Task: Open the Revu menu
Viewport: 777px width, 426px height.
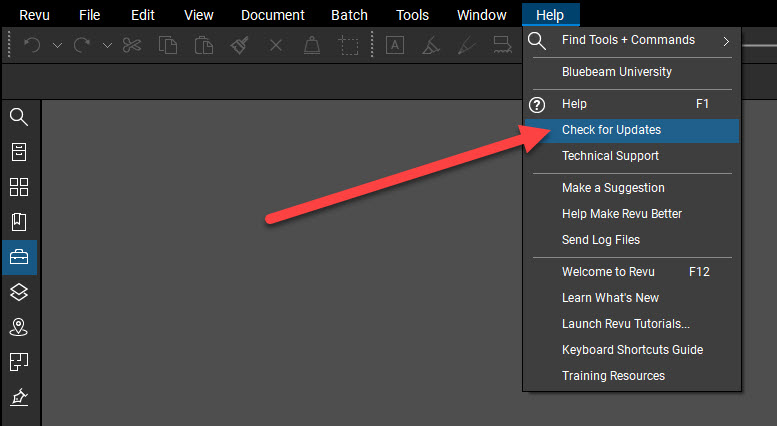Action: point(34,15)
